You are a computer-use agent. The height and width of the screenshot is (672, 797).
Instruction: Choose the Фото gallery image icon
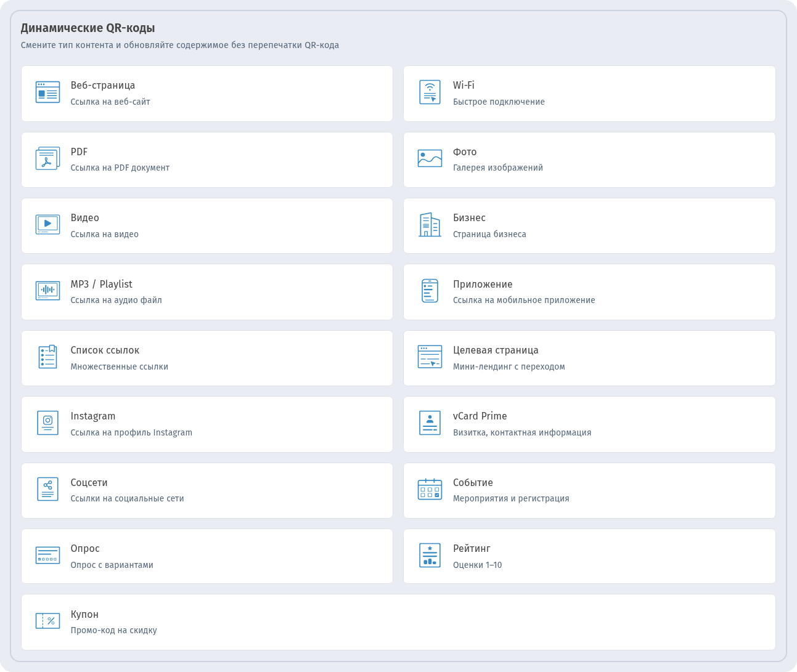pyautogui.click(x=430, y=158)
